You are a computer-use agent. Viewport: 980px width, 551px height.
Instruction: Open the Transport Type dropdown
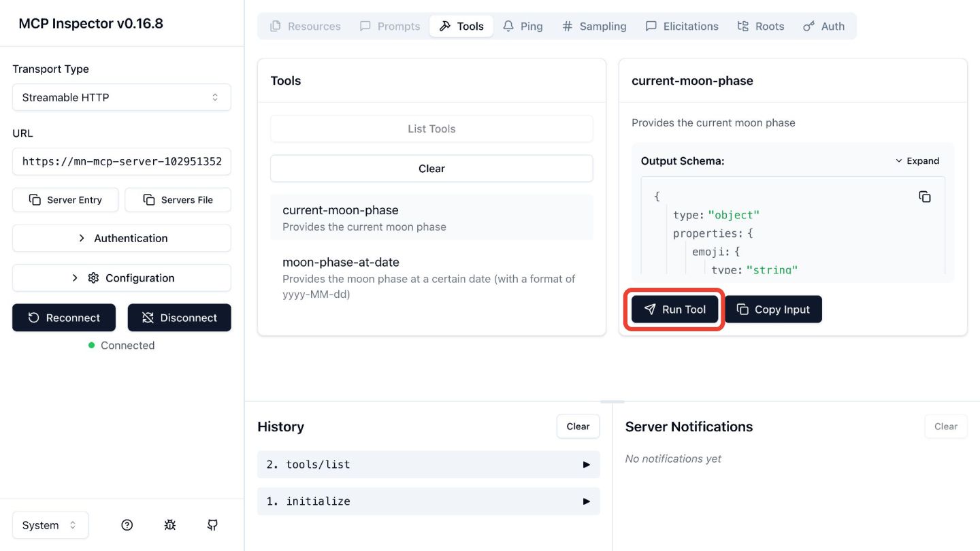pyautogui.click(x=122, y=97)
